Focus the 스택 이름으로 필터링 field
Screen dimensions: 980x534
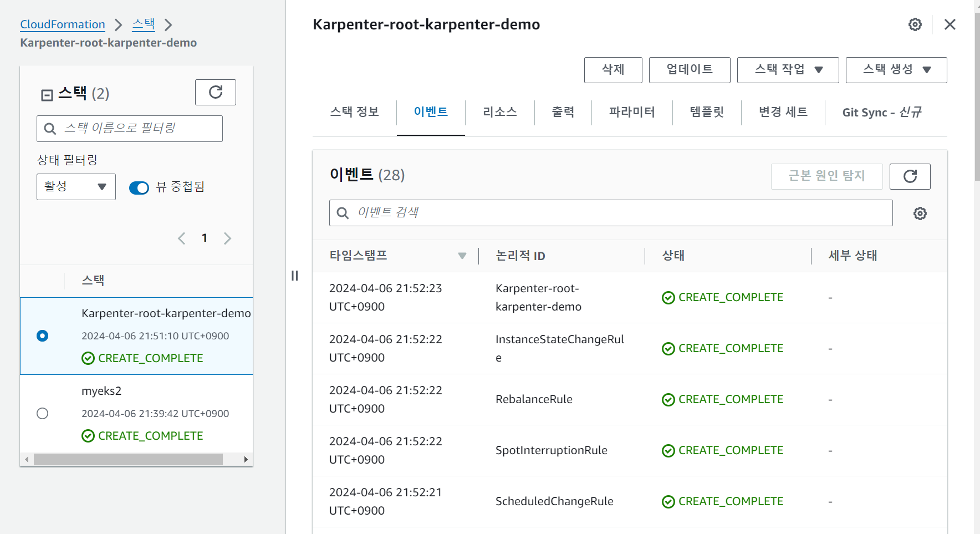tap(130, 129)
